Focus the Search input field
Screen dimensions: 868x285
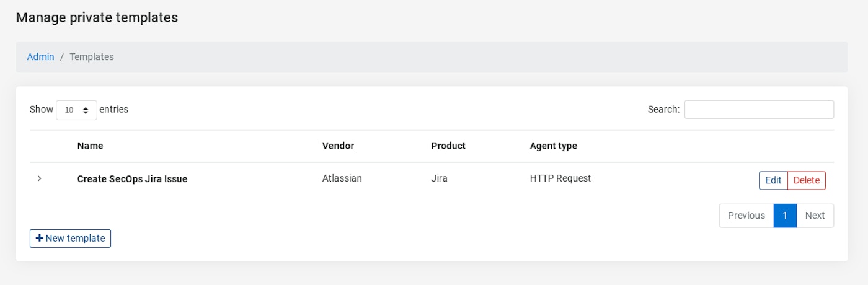[759, 110]
